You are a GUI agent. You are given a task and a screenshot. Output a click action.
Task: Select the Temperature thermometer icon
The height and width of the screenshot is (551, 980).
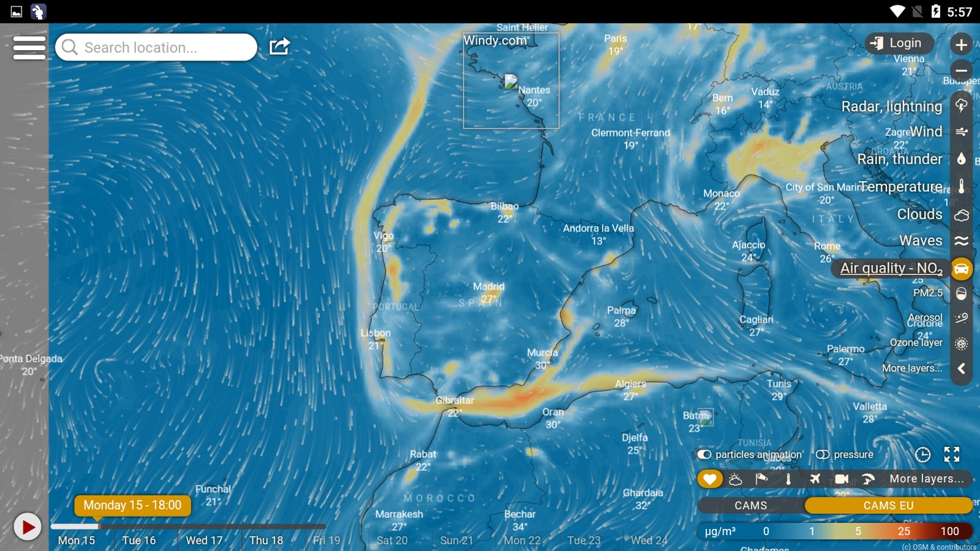click(961, 187)
